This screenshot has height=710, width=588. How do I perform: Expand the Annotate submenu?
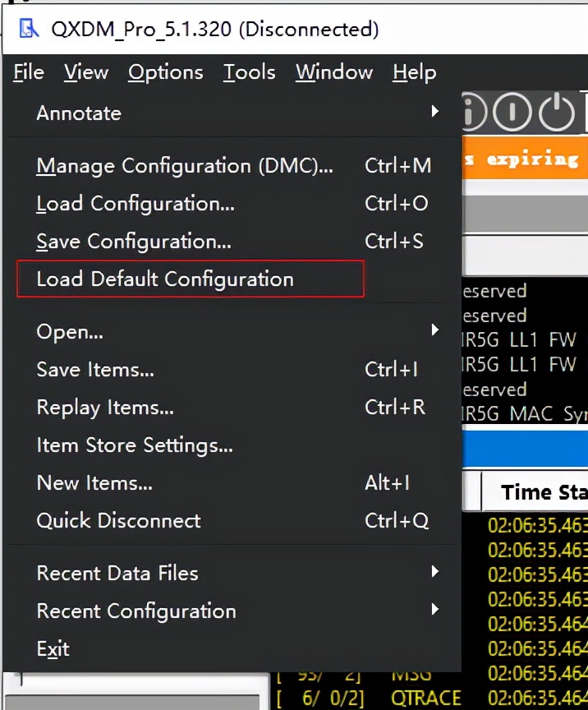pos(79,113)
